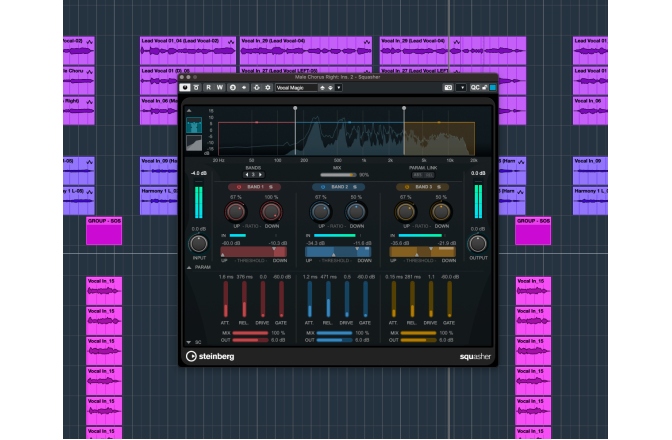Click the Steinberg logo
The height and width of the screenshot is (440, 672).
point(210,356)
